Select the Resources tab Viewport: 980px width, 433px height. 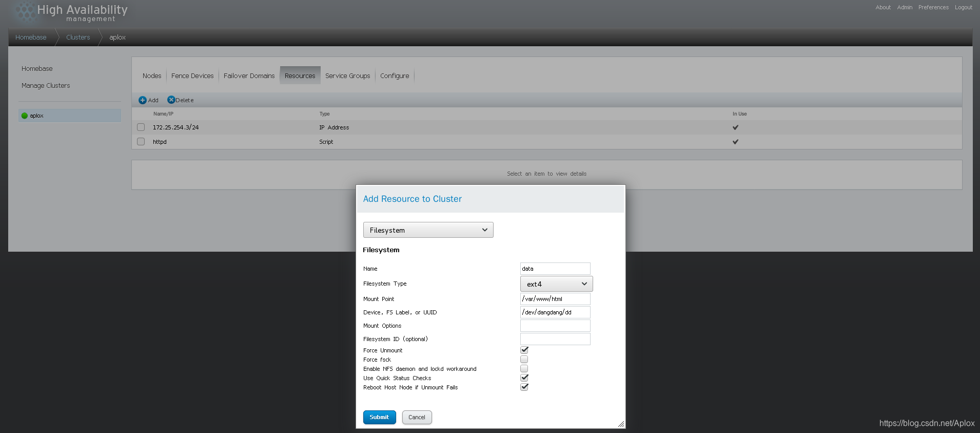coord(300,76)
